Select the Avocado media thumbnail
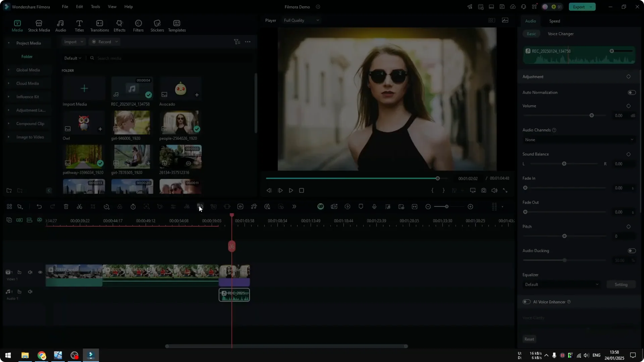 (180, 88)
